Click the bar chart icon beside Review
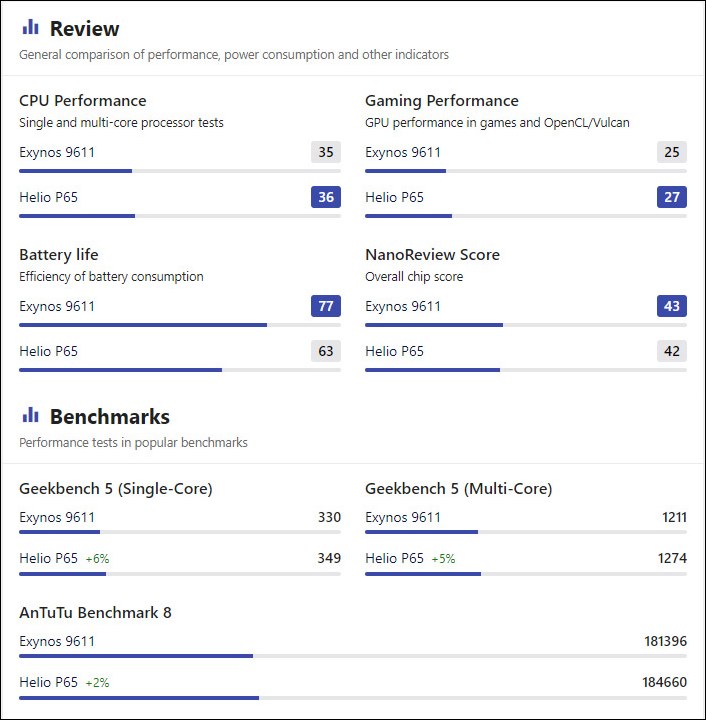This screenshot has height=720, width=706. pos(30,28)
